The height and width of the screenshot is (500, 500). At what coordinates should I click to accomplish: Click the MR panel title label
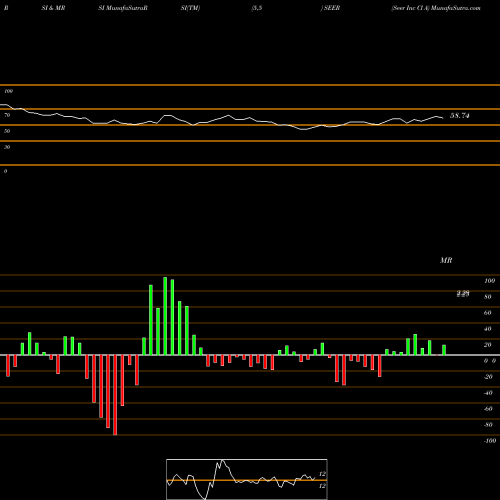click(446, 260)
